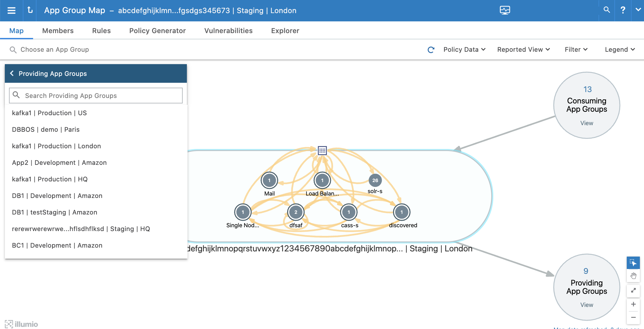Viewport: 644px width, 329px height.
Task: Show the Legend dropdown
Action: (619, 49)
